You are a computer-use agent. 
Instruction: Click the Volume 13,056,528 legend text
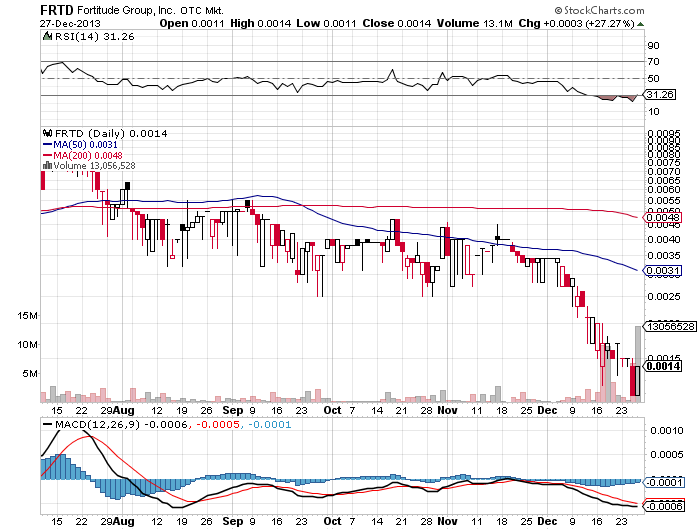(x=94, y=166)
